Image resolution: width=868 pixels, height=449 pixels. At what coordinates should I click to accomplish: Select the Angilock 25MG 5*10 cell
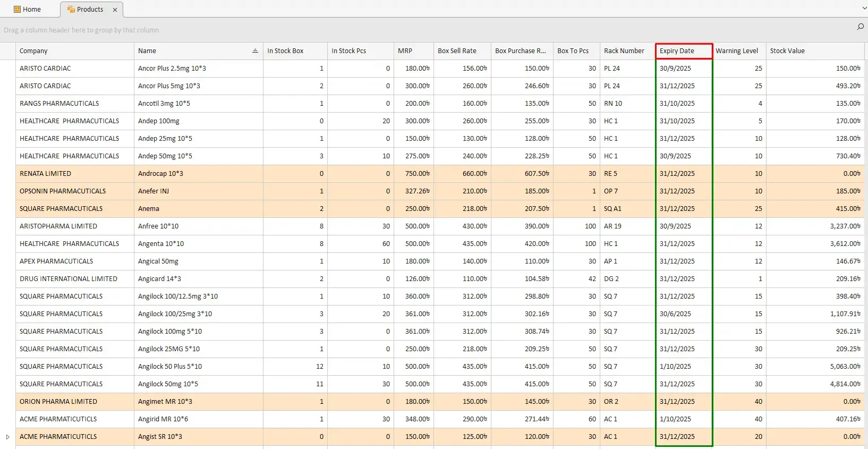(199, 349)
